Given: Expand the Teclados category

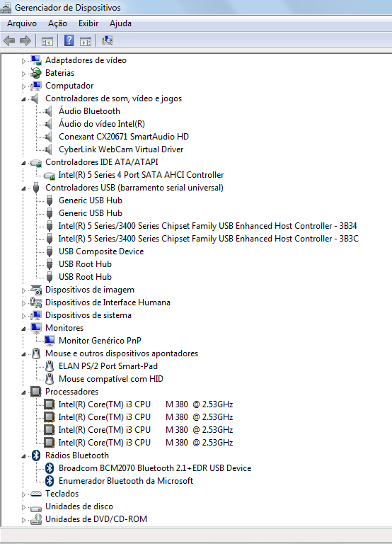Looking at the screenshot, I should (x=23, y=494).
